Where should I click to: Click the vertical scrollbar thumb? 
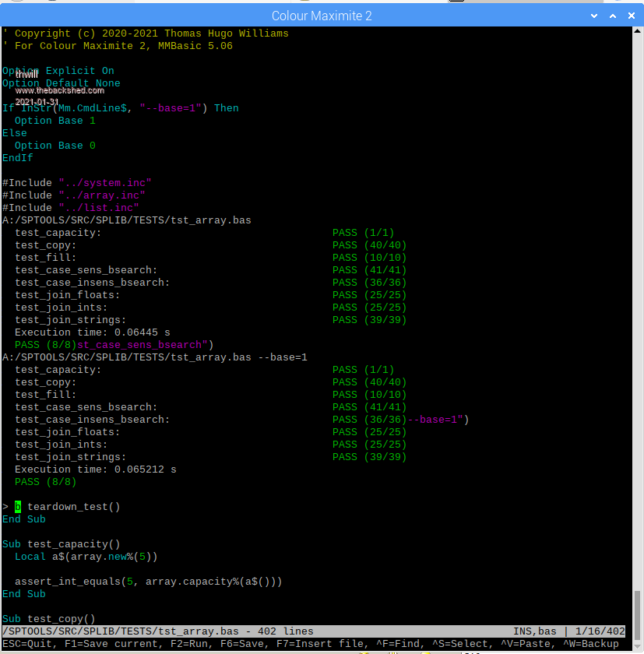point(637,614)
